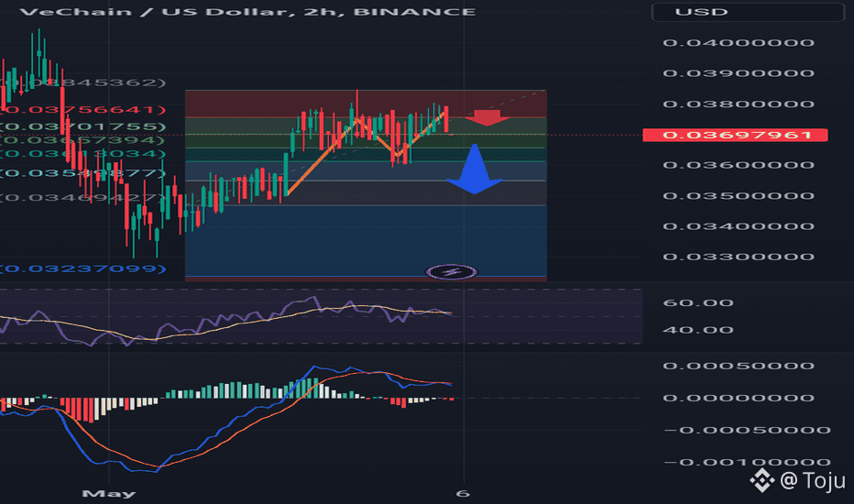Click the 0.03300000 price axis label
The width and height of the screenshot is (854, 504).
[739, 257]
